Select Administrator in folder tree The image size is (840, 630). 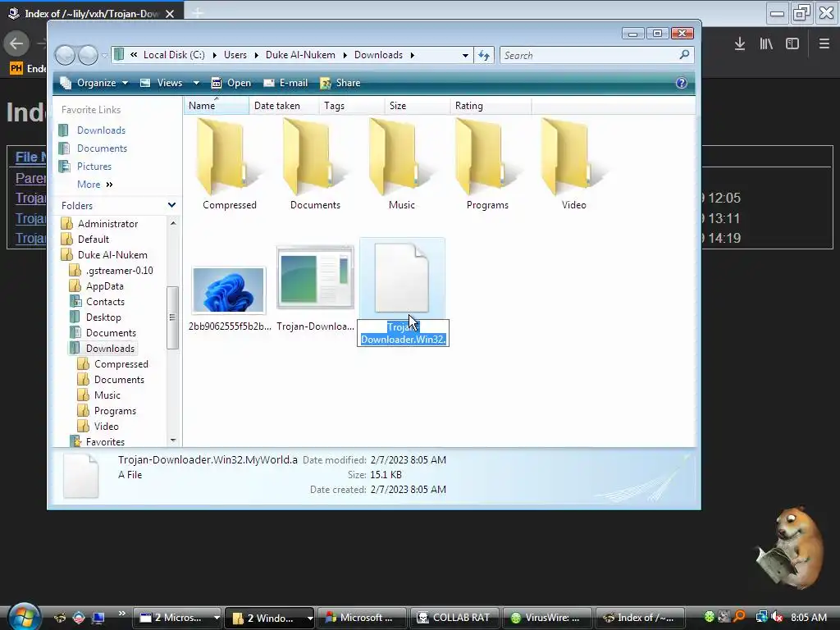pyautogui.click(x=107, y=224)
